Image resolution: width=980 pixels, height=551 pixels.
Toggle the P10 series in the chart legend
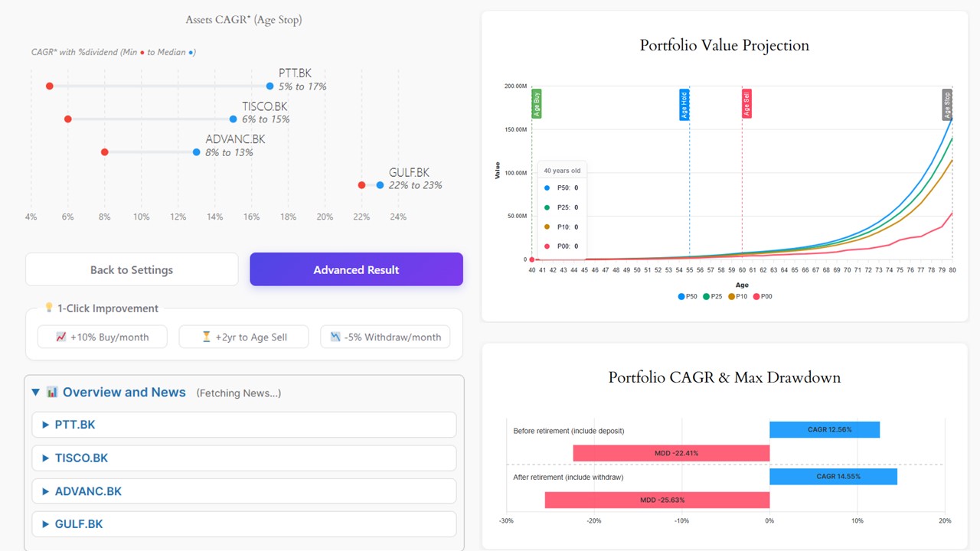(737, 296)
